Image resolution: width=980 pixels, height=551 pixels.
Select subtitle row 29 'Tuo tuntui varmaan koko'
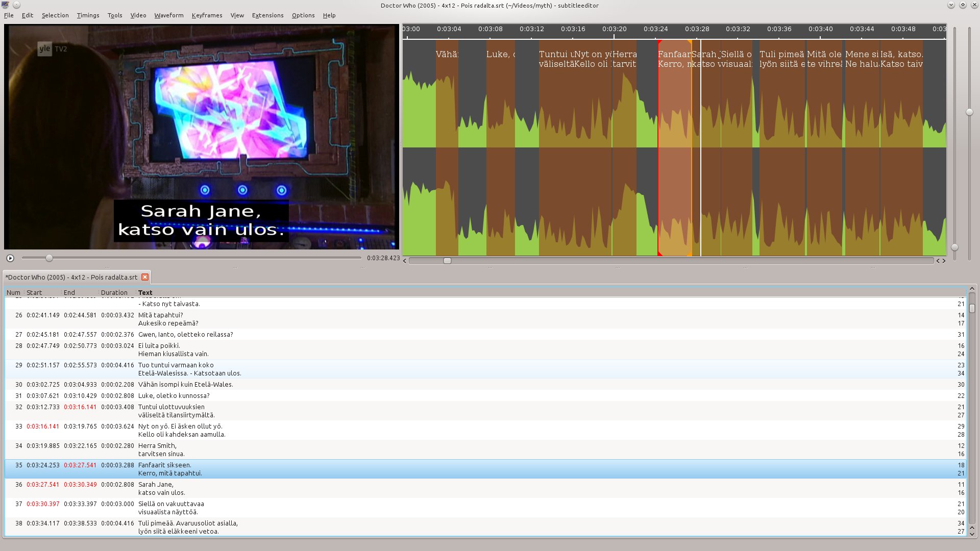485,369
